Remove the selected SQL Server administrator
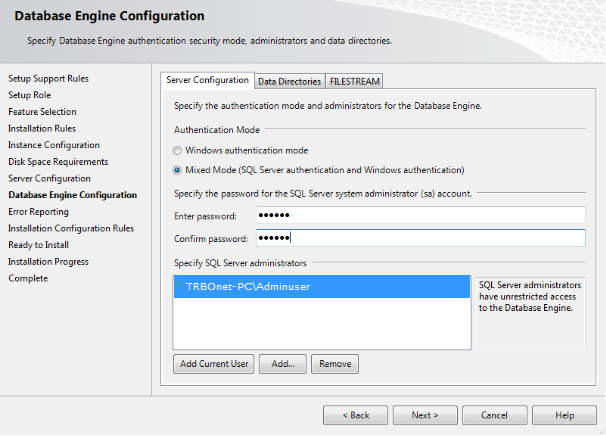Screen dimensions: 606x437 coord(334,364)
